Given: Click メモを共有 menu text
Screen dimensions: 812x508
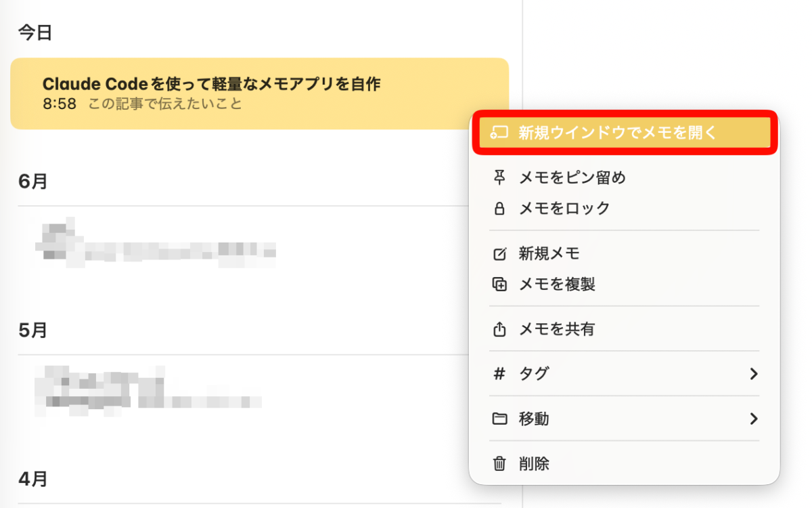Looking at the screenshot, I should pos(557,329).
